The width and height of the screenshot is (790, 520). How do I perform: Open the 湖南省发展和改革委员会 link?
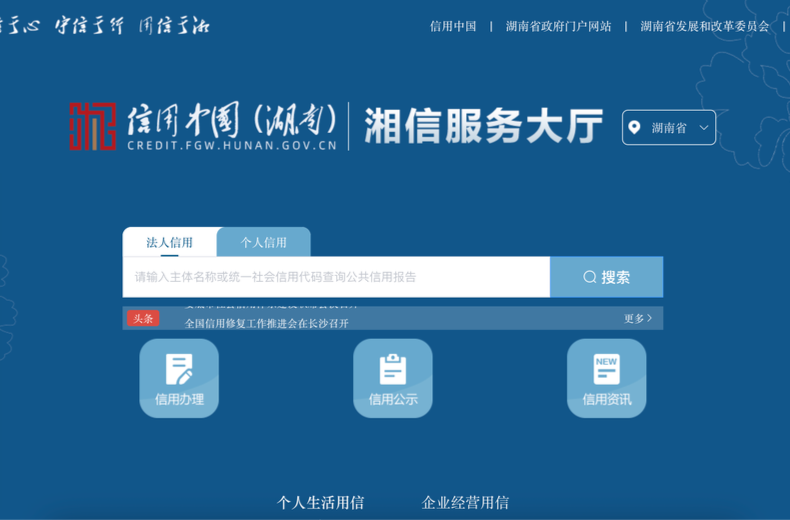click(704, 26)
